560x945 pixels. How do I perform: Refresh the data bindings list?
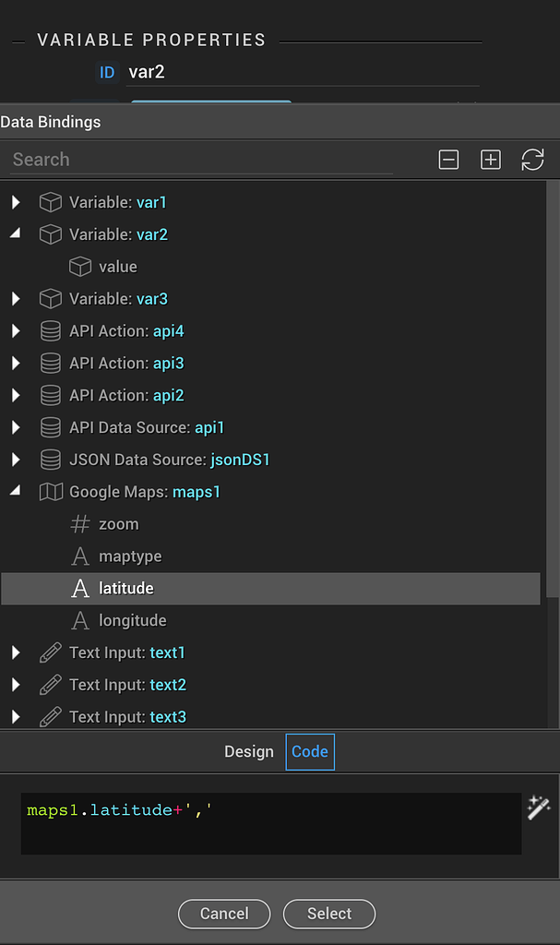point(532,160)
